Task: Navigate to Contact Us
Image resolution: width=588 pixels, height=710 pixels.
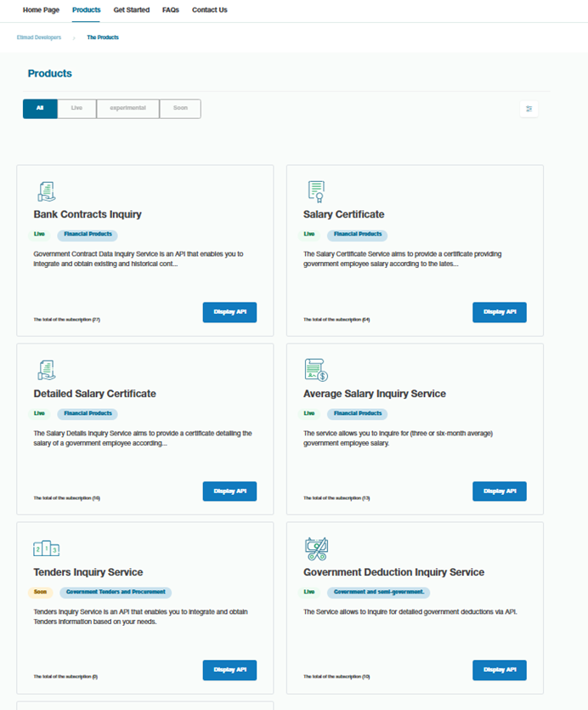Action: (210, 10)
